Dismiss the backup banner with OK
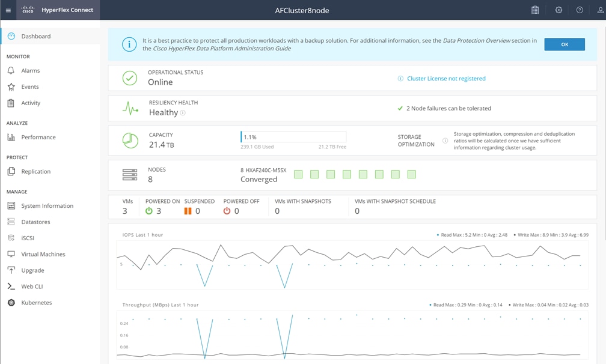The height and width of the screenshot is (364, 606). pos(565,44)
